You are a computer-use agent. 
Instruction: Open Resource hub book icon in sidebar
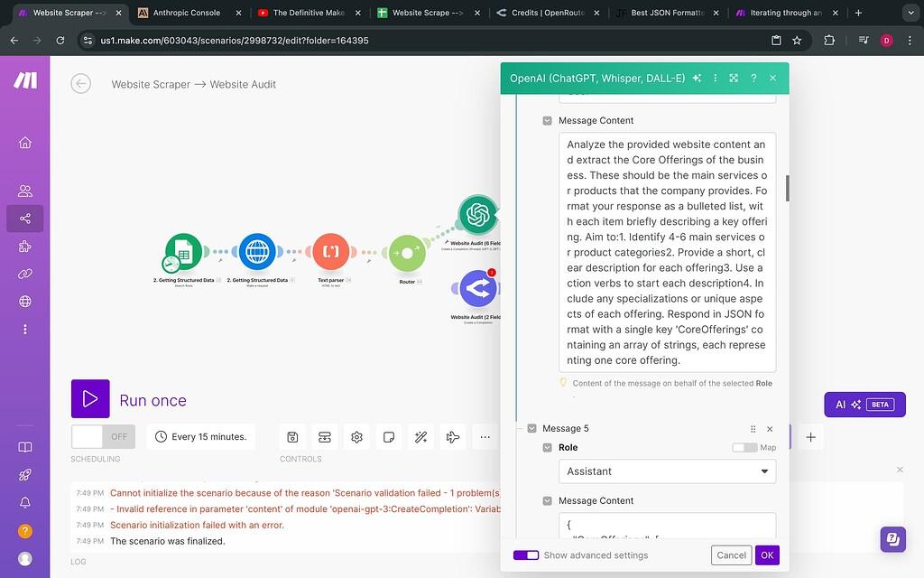pyautogui.click(x=24, y=447)
